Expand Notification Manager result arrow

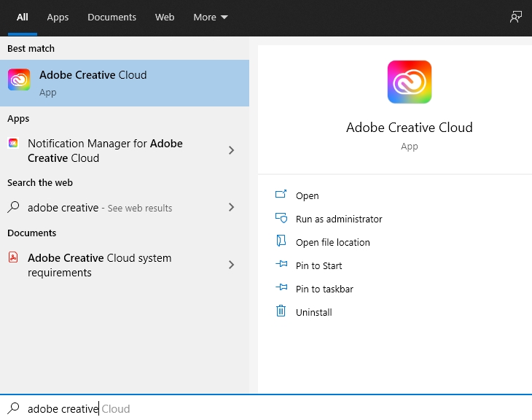click(231, 150)
